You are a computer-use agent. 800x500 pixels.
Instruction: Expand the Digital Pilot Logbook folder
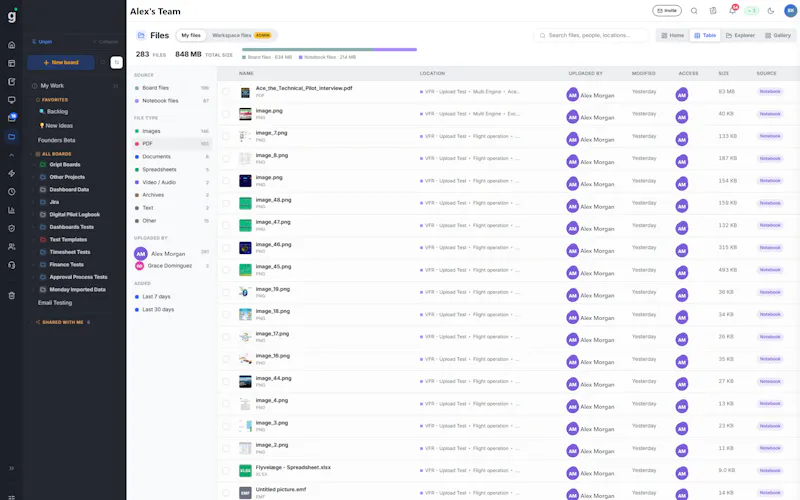point(34,215)
